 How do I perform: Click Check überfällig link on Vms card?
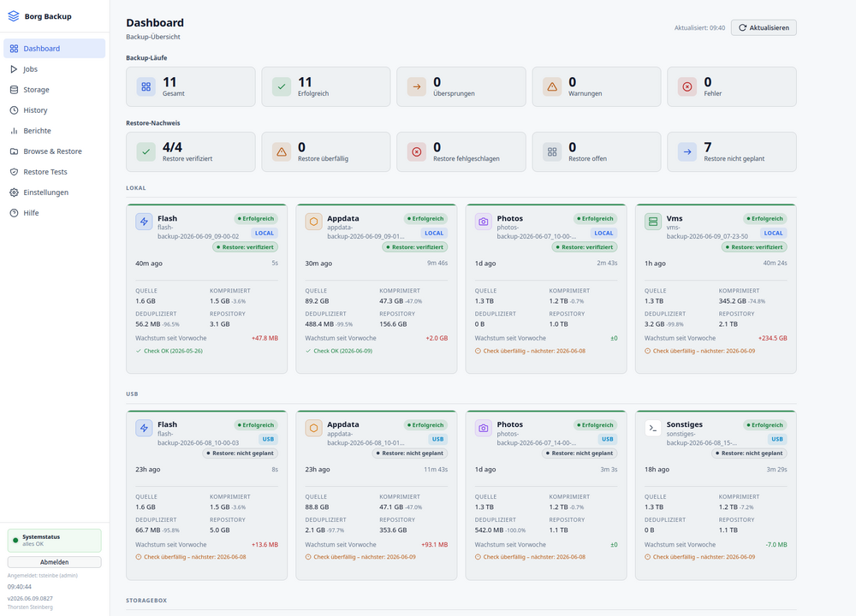(x=700, y=352)
